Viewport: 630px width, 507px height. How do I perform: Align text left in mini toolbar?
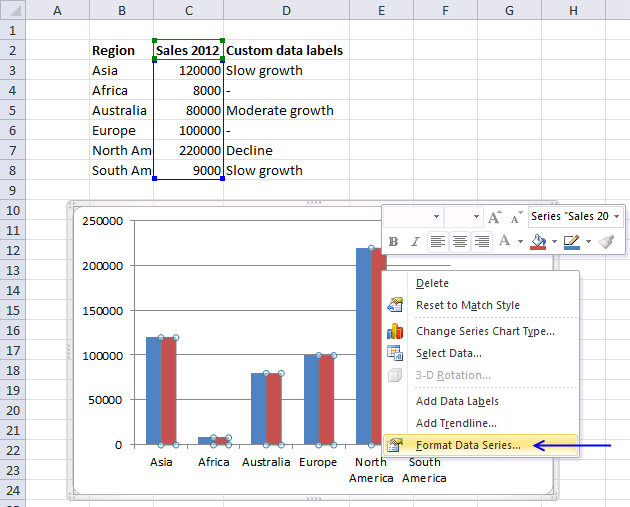click(x=438, y=241)
